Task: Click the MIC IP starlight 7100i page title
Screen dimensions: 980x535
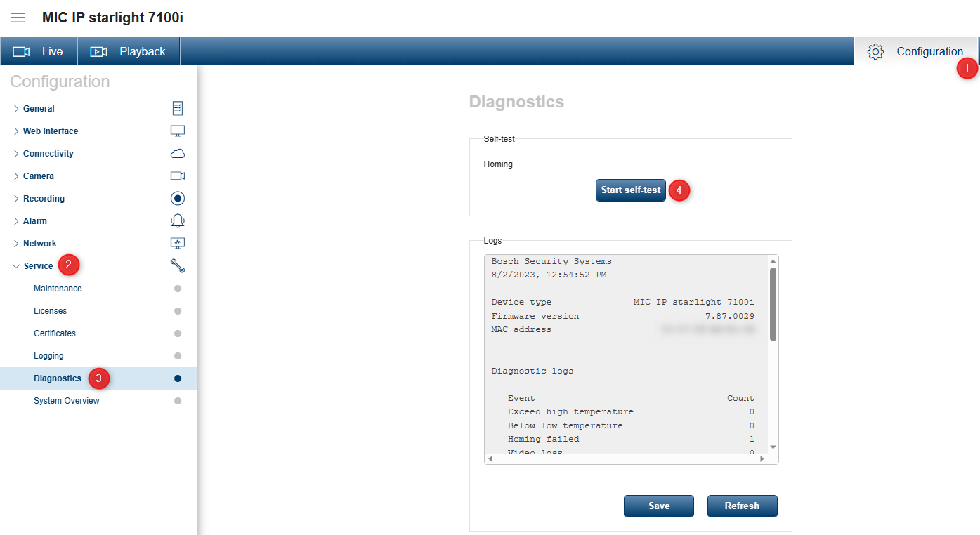Action: pyautogui.click(x=112, y=18)
